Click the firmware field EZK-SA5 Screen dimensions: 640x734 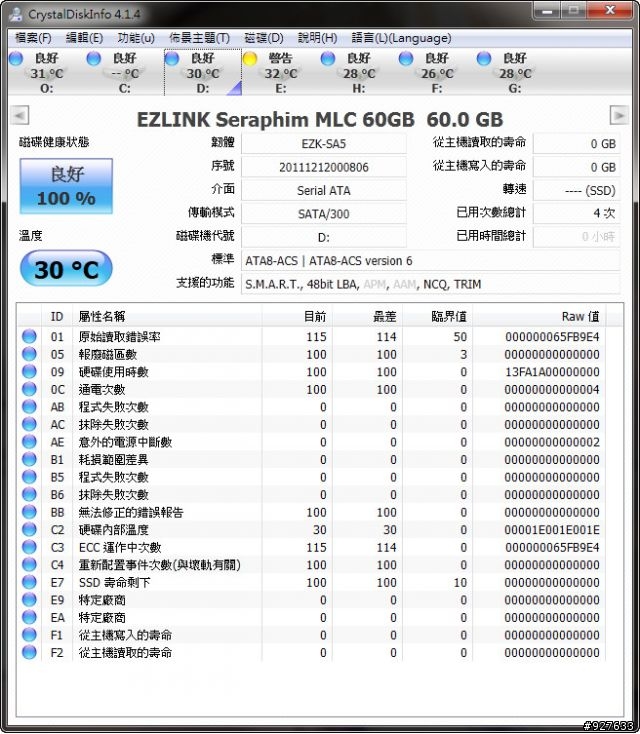pyautogui.click(x=324, y=144)
